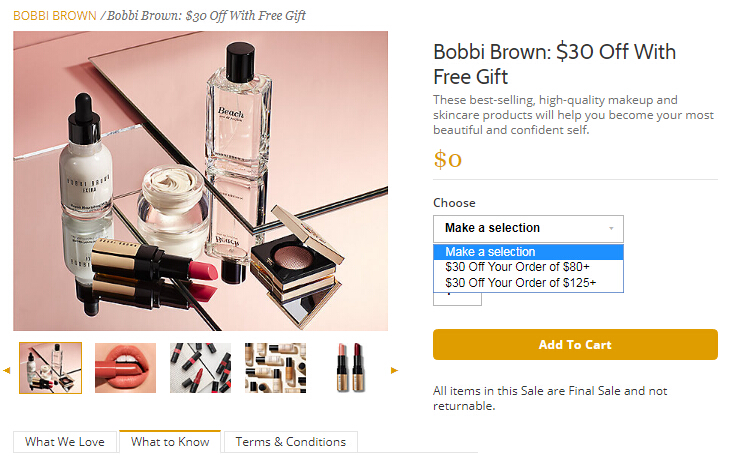This screenshot has width=739, height=462.
Task: Click the large Bobbi Brown product photo
Action: click(x=200, y=180)
